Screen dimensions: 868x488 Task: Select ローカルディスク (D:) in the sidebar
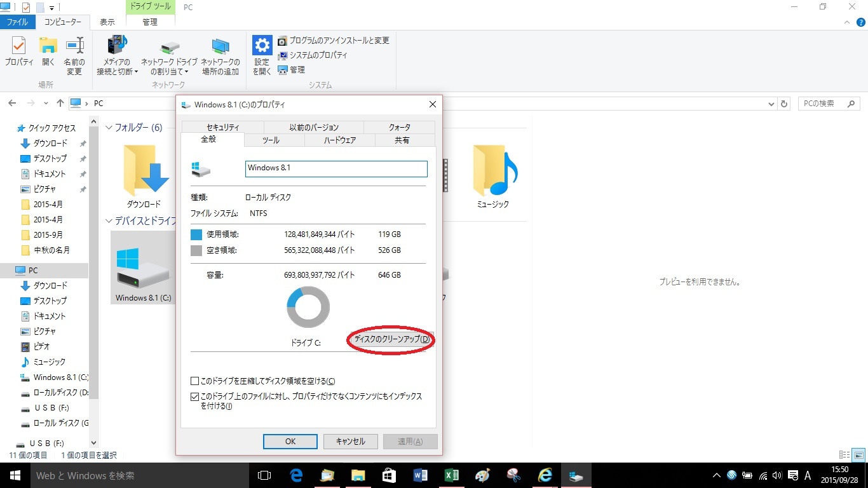tap(55, 393)
